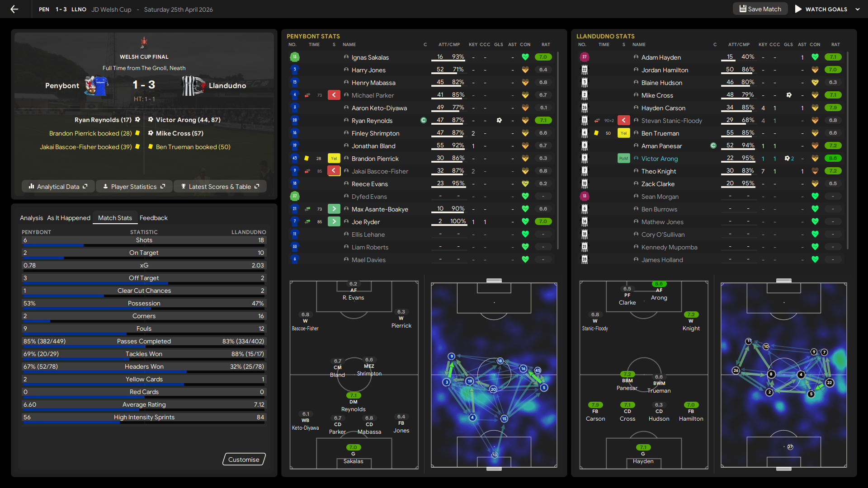Open Latest Scores & Table

[x=220, y=187]
